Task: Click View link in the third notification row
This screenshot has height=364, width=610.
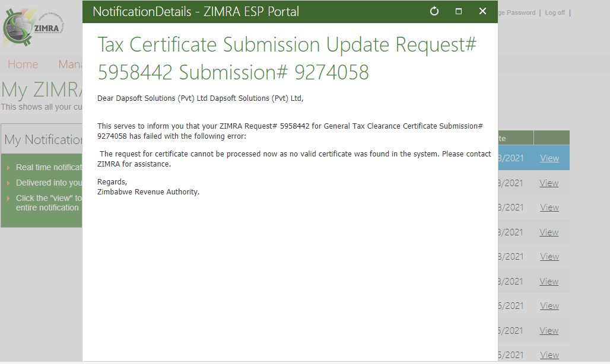Action: [x=549, y=207]
